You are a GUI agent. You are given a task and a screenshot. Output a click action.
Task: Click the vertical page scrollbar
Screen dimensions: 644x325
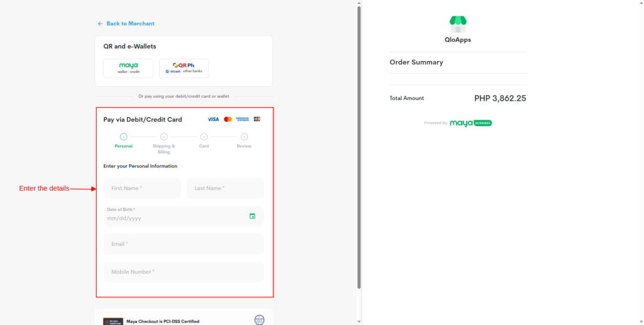click(x=359, y=145)
